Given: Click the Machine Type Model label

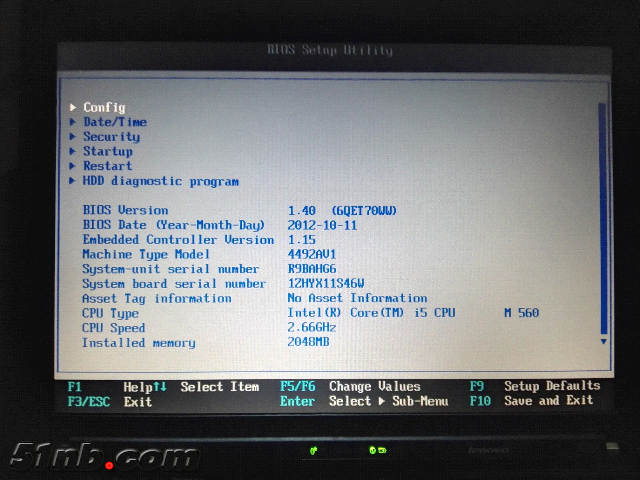Looking at the screenshot, I should pyautogui.click(x=146, y=254).
